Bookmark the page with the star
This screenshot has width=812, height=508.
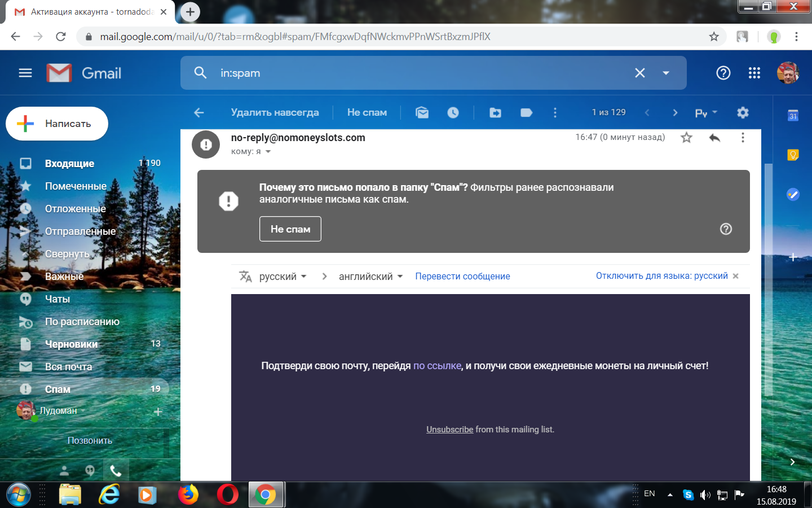point(714,37)
